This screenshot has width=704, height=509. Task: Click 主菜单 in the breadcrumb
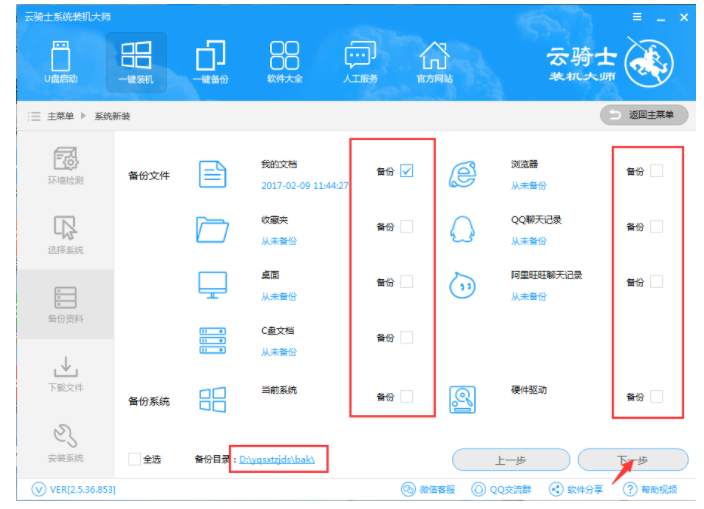(x=60, y=116)
